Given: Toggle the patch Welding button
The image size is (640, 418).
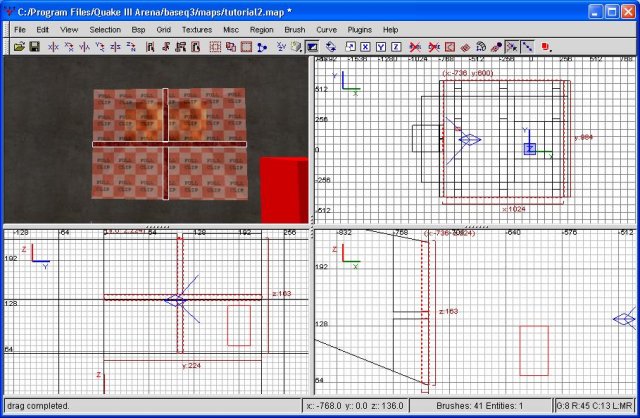Looking at the screenshot, I should tap(512, 47).
